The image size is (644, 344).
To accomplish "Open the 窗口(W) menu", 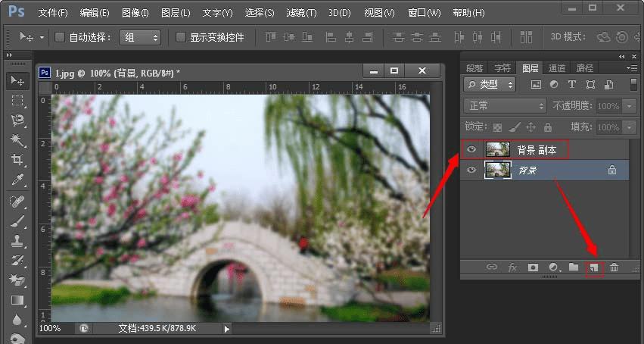I will click(x=425, y=13).
